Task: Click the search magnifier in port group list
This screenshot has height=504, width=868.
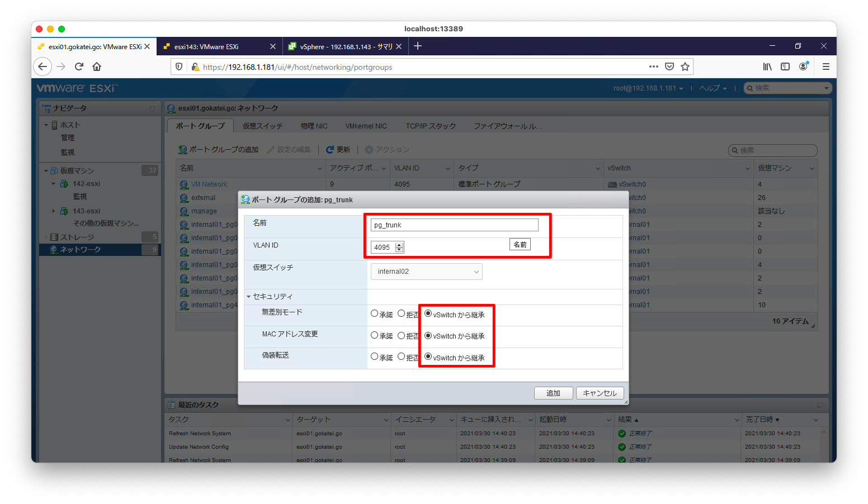Action: pyautogui.click(x=736, y=150)
